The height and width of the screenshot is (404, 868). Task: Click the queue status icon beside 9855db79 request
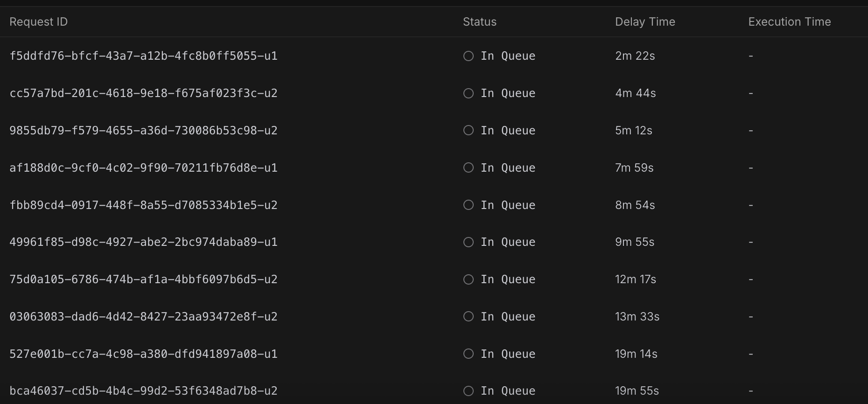point(469,130)
